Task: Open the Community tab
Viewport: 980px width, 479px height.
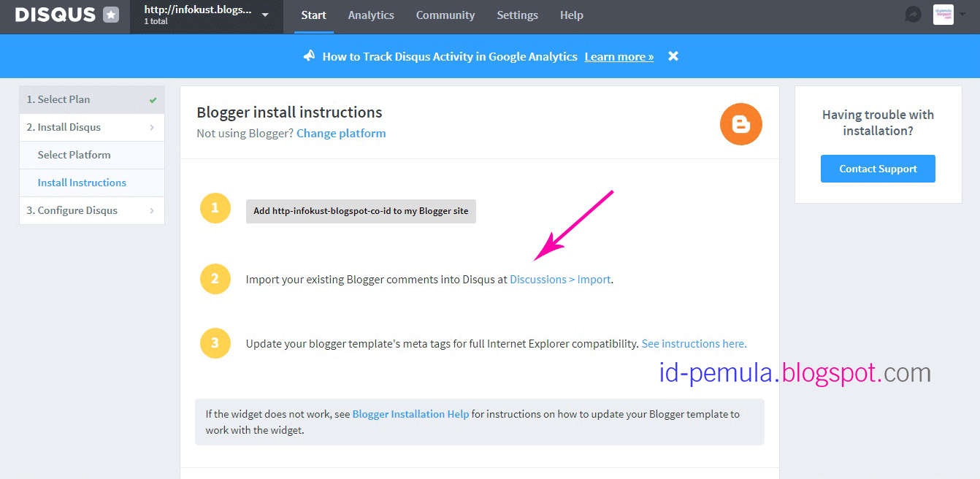Action: (445, 15)
